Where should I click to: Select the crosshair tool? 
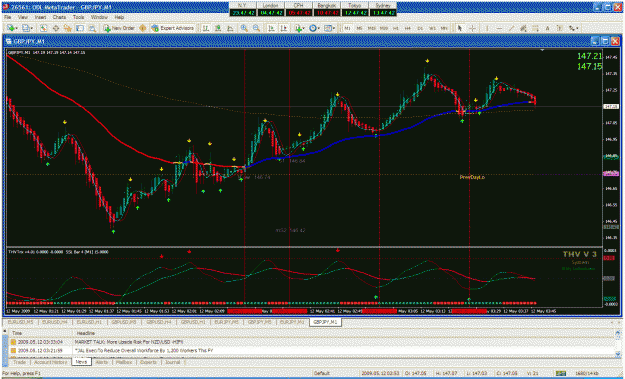(472, 28)
